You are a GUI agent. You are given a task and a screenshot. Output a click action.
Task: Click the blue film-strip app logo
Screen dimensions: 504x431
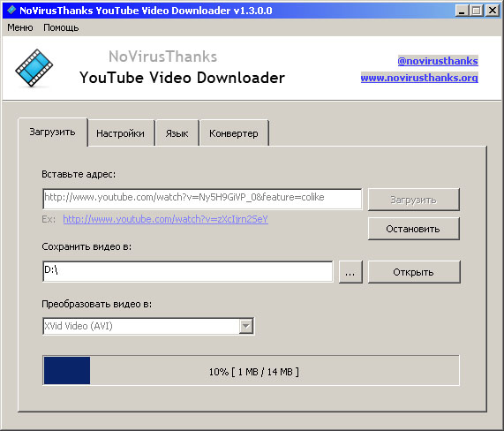click(x=34, y=68)
